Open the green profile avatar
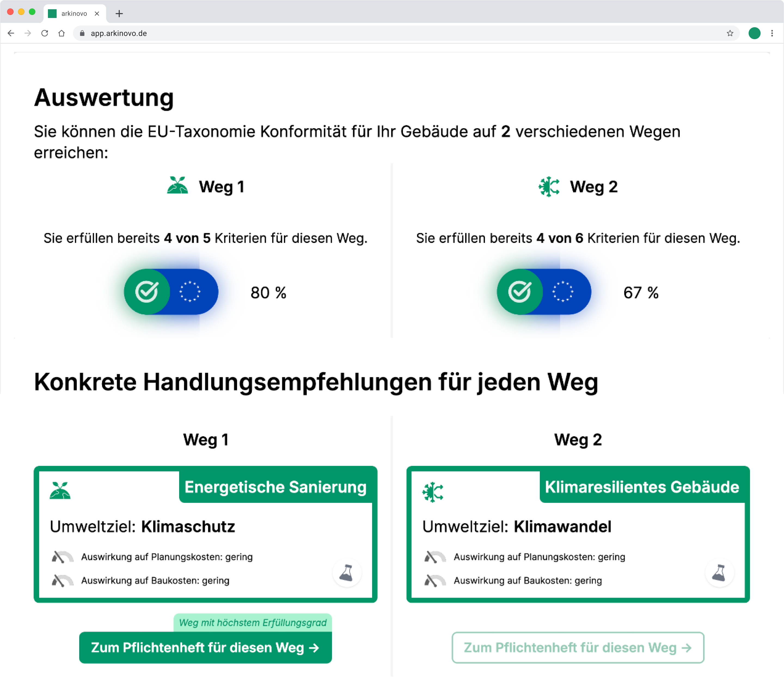 point(755,33)
